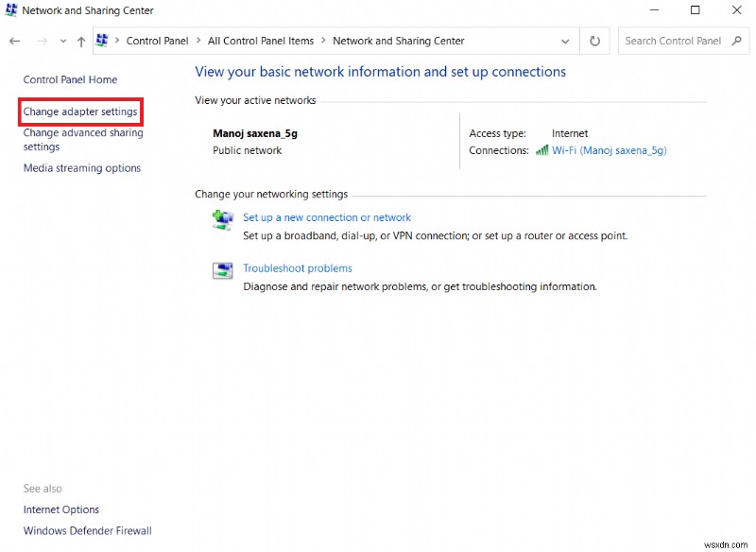This screenshot has width=756, height=552.
Task: Click the Control Panel icon in address bar
Action: point(102,41)
